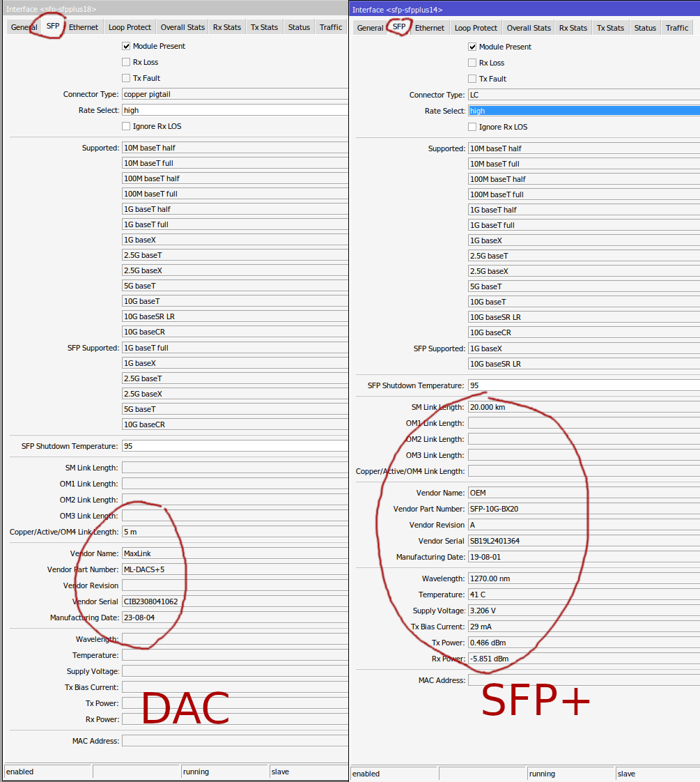Screen dimensions: 700x782
Task: Open the Ethernet tab in sfp-sfpplus18 window
Action: 84,27
